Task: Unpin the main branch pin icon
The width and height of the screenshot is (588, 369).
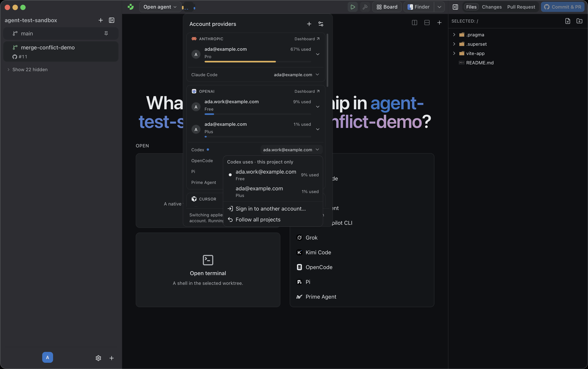Action: 106,33
